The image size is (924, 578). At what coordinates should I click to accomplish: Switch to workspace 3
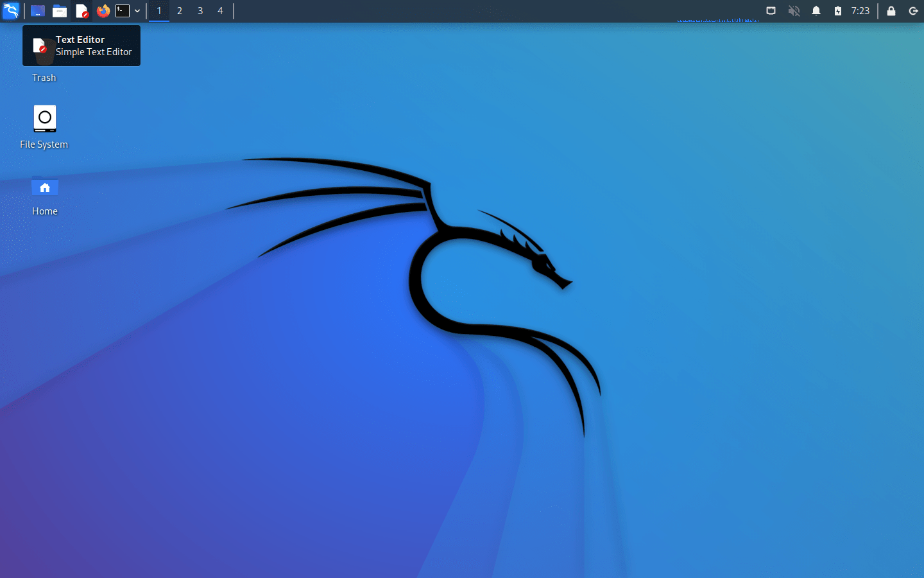coord(200,11)
